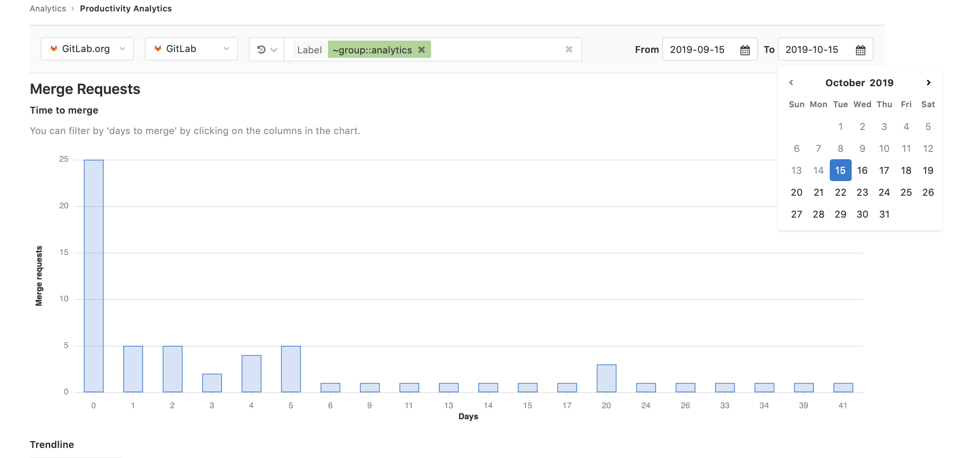Click the tall bar for 0 days to merge
This screenshot has width=980, height=458.
click(x=93, y=274)
